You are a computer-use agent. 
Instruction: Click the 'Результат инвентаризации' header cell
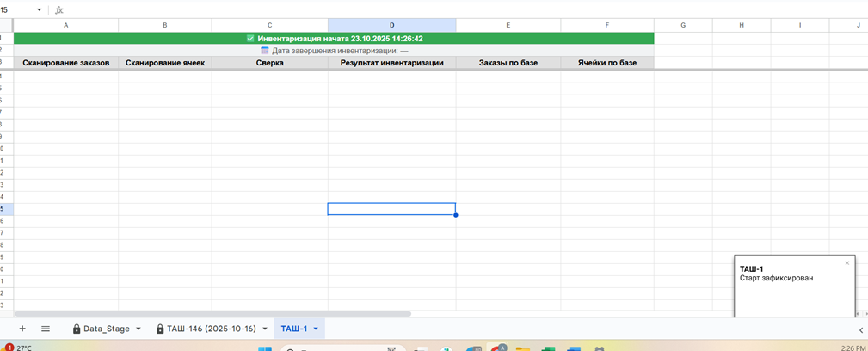(392, 63)
